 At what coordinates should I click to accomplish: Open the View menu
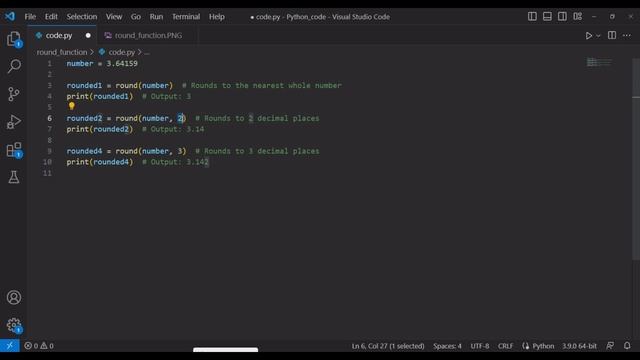pyautogui.click(x=114, y=17)
